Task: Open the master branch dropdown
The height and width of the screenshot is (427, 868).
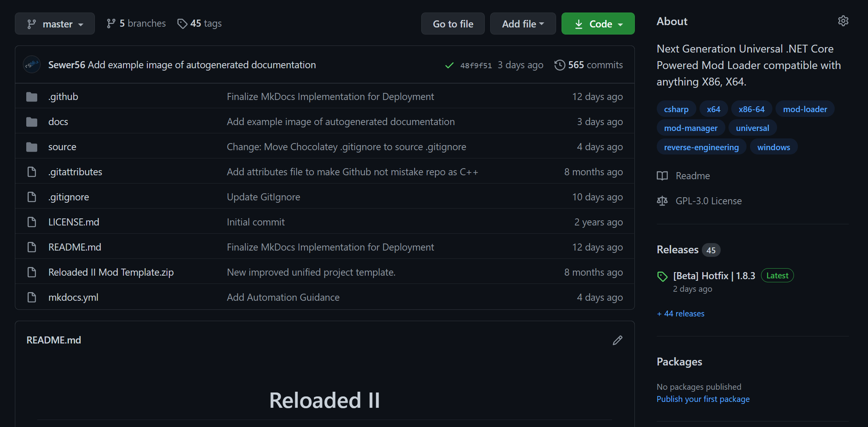Action: click(55, 24)
